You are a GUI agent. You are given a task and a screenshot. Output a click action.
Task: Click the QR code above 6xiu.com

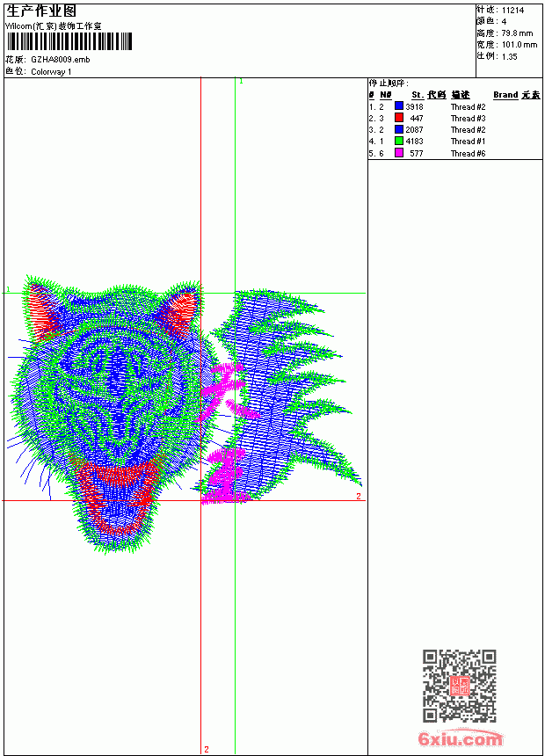point(460,686)
